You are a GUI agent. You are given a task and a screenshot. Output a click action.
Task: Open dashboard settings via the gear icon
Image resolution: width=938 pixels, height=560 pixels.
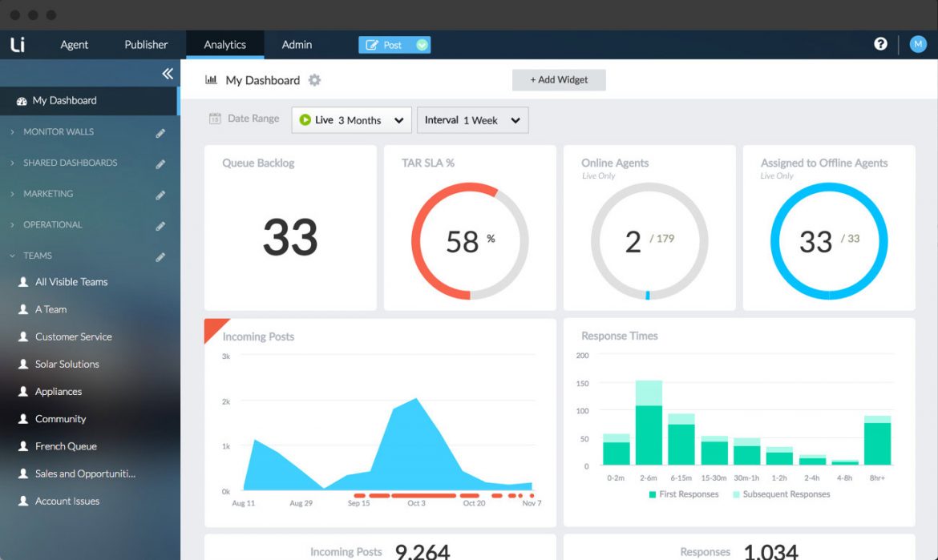314,80
